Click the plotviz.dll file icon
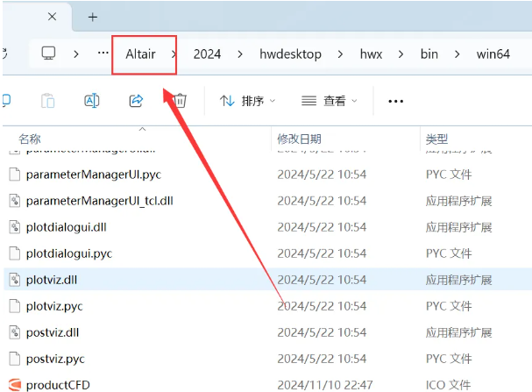 [x=14, y=280]
